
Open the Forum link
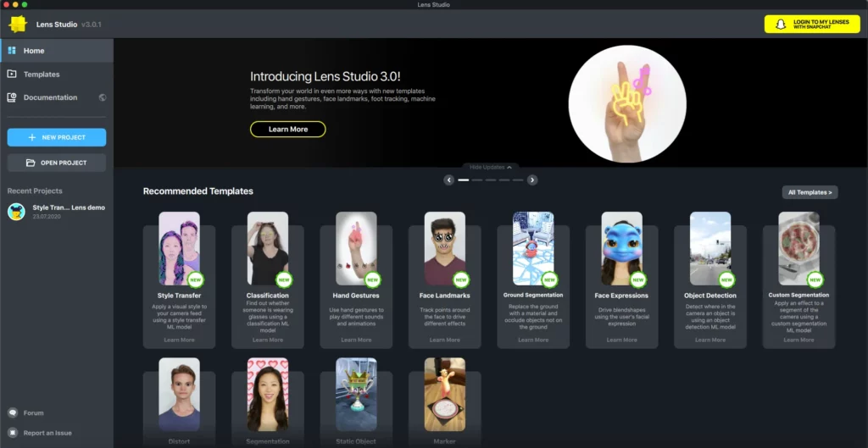33,412
